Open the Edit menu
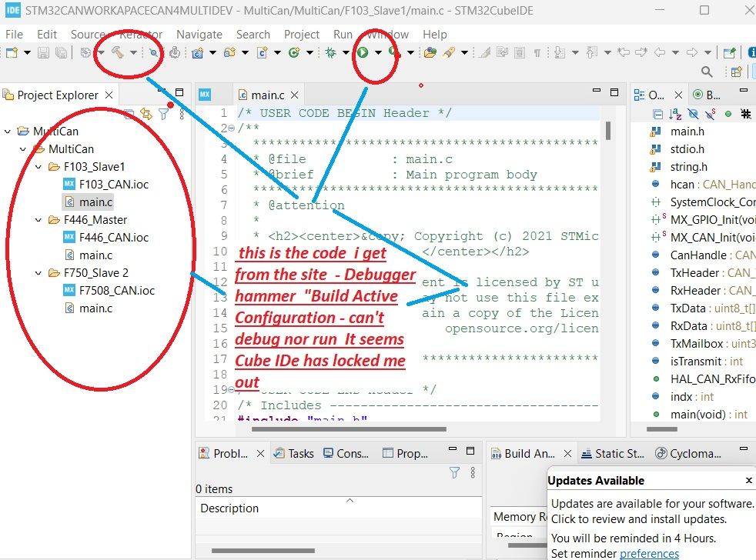The height and width of the screenshot is (560, 756). [x=47, y=34]
